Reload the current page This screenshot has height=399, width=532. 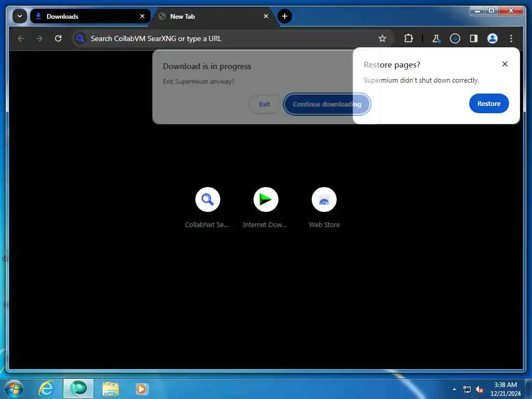[x=58, y=38]
